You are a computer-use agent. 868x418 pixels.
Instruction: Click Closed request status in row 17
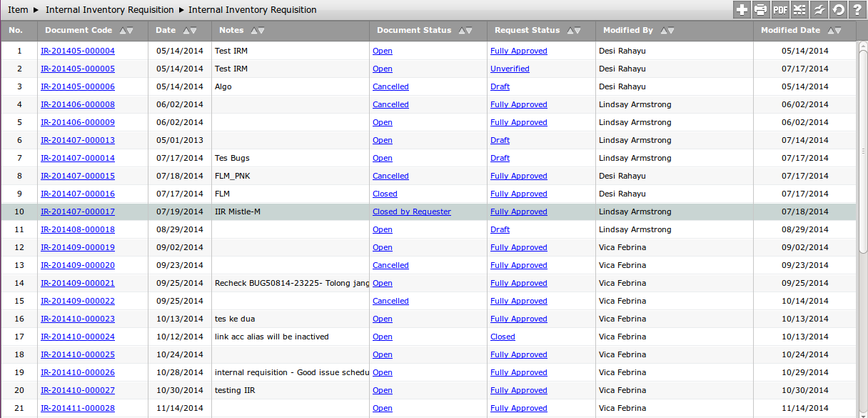503,337
